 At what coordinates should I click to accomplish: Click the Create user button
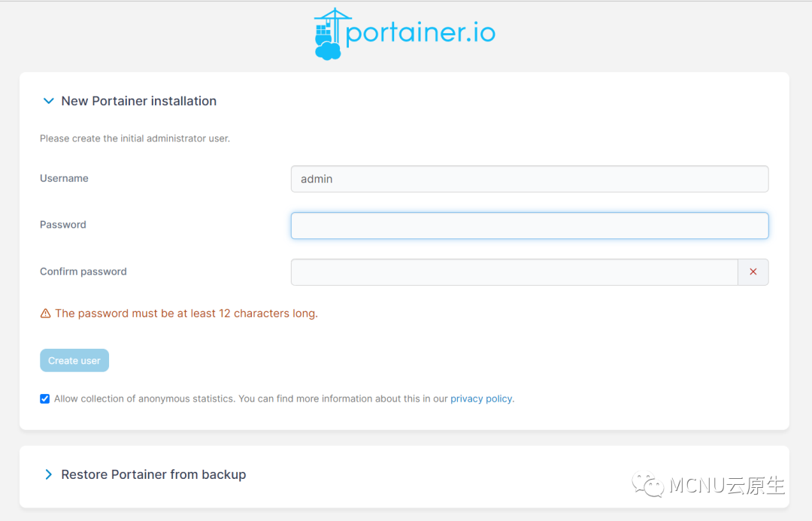click(74, 360)
